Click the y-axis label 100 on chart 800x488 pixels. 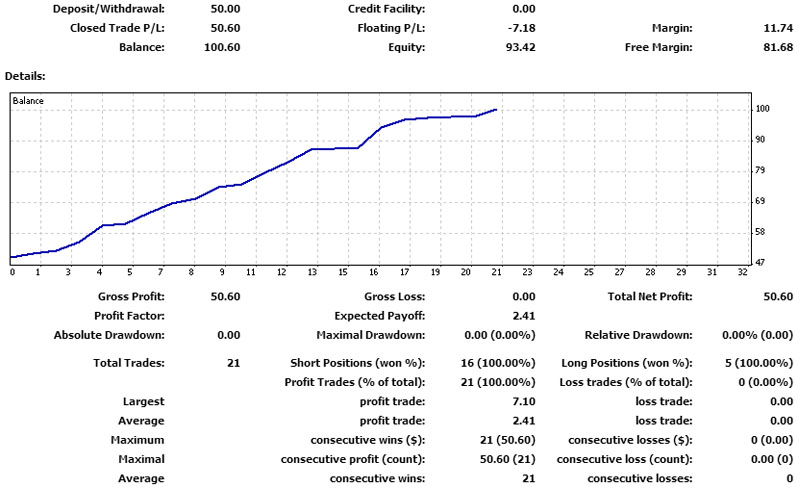[763, 109]
